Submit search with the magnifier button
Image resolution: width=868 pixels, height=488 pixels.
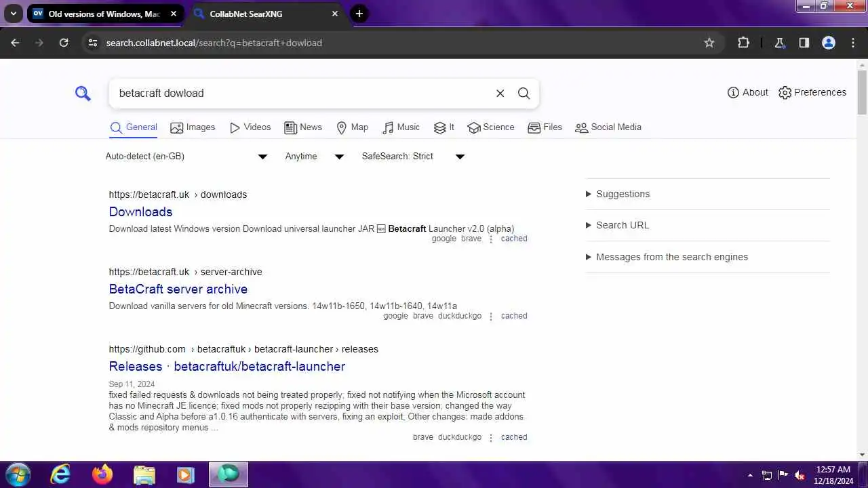point(524,94)
